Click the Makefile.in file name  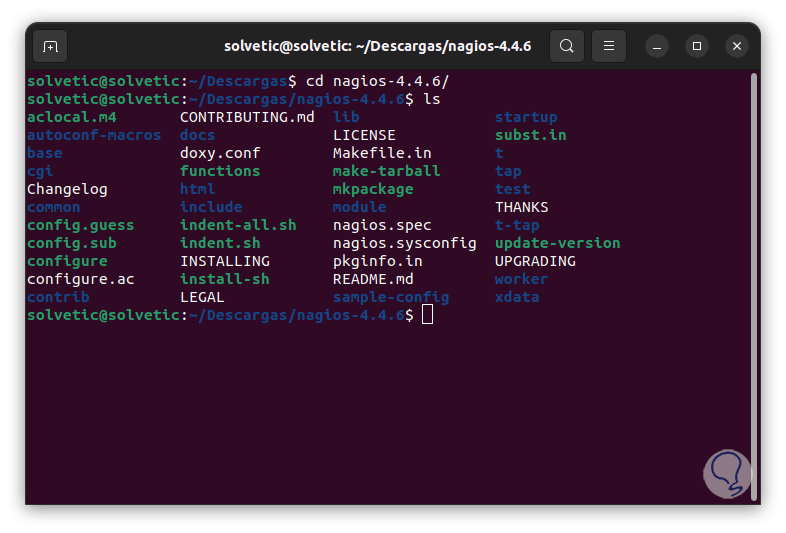(382, 153)
